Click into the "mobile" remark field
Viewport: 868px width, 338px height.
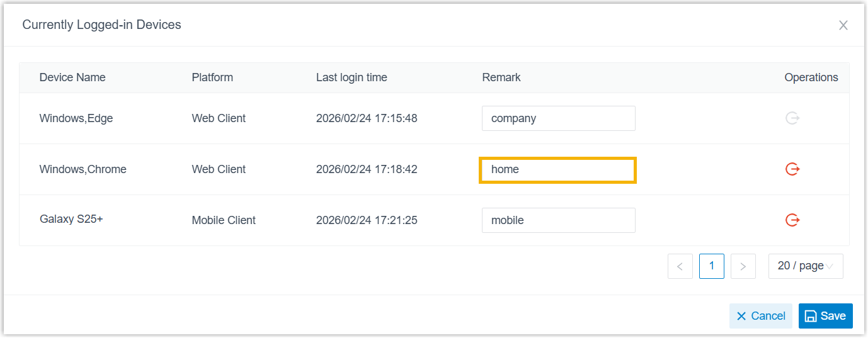(558, 220)
